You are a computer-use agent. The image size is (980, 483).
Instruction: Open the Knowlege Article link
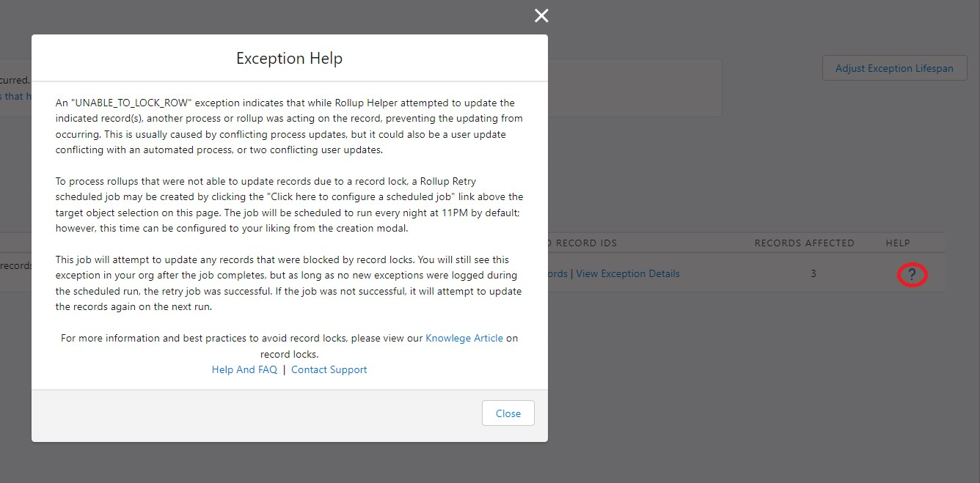[464, 338]
